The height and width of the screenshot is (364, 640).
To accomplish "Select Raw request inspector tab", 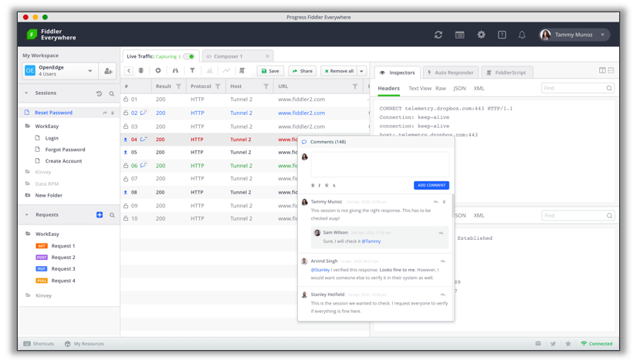I will (440, 89).
